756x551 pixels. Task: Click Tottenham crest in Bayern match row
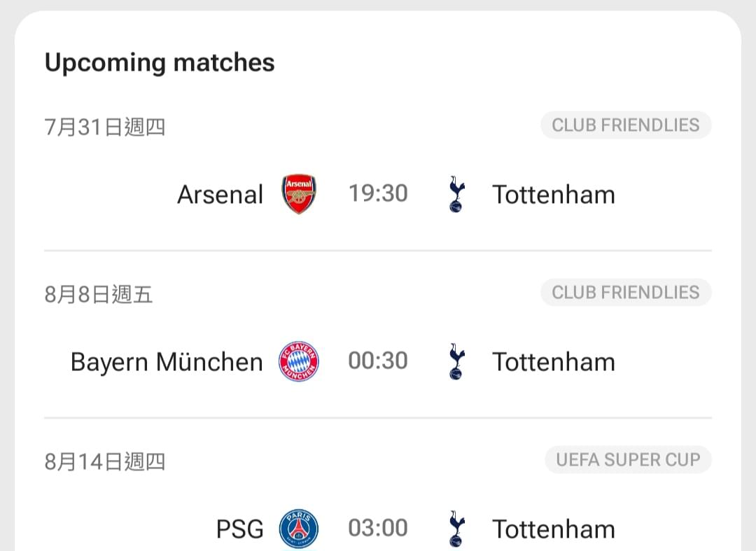[x=456, y=361]
